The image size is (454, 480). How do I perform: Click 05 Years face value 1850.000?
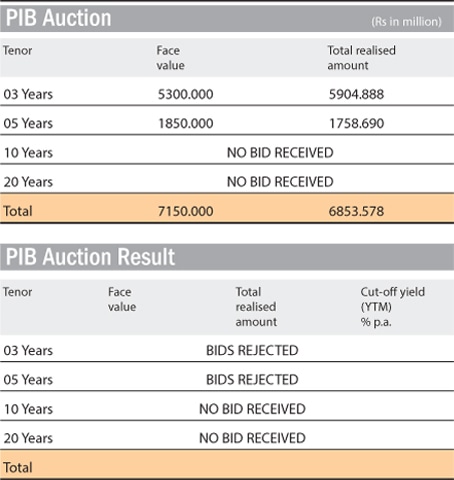coord(185,124)
